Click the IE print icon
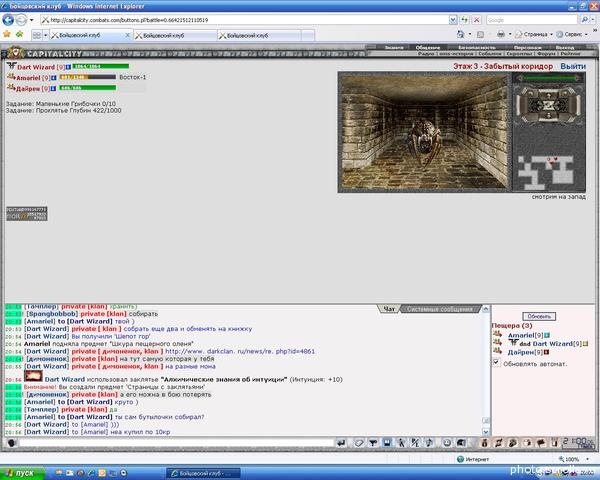This screenshot has width=600, height=480. pyautogui.click(x=501, y=34)
